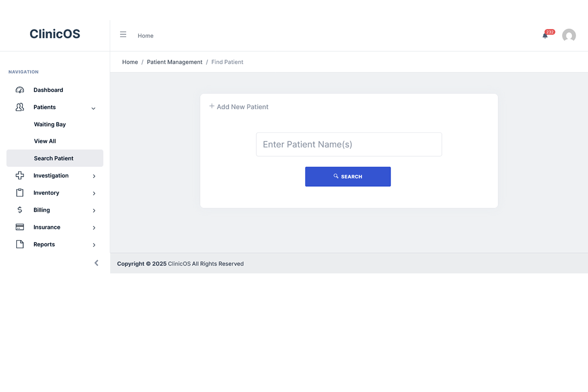This screenshot has height=392, width=588.
Task: Expand the Reports section chevron
Action: click(x=94, y=245)
